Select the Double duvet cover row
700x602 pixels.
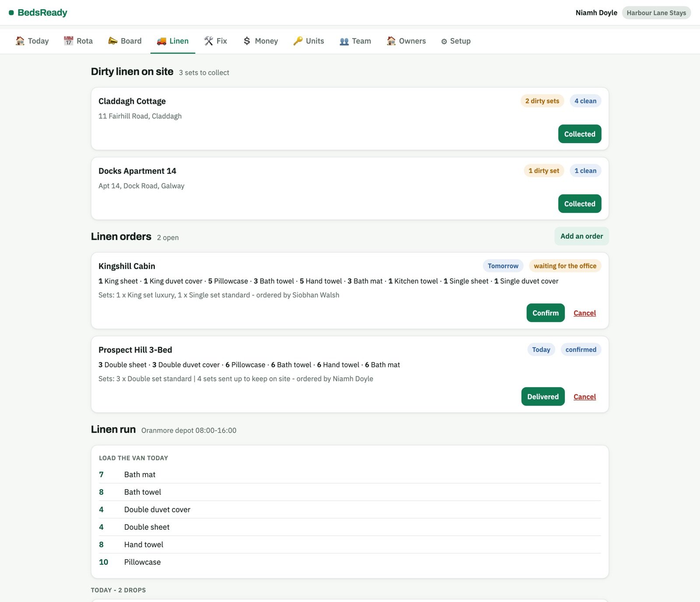(x=350, y=510)
